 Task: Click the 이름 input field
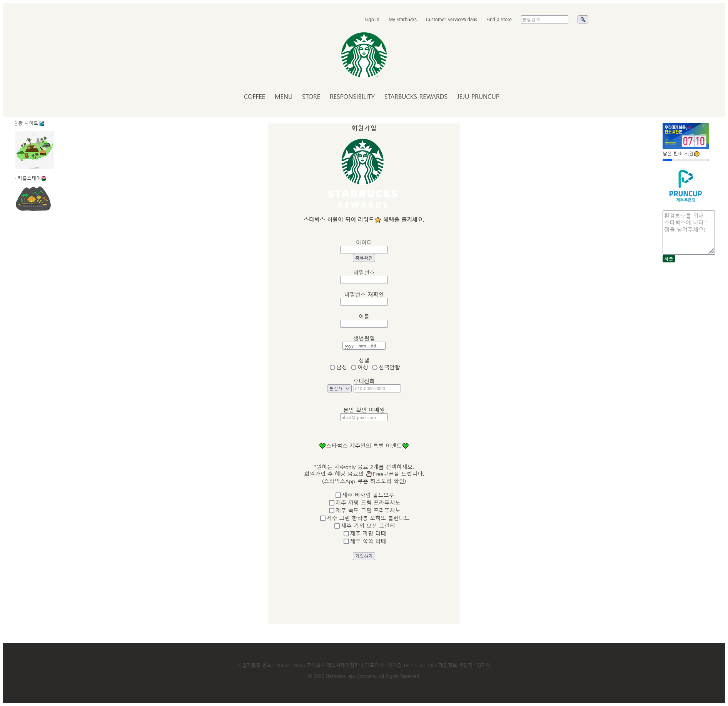(x=364, y=324)
